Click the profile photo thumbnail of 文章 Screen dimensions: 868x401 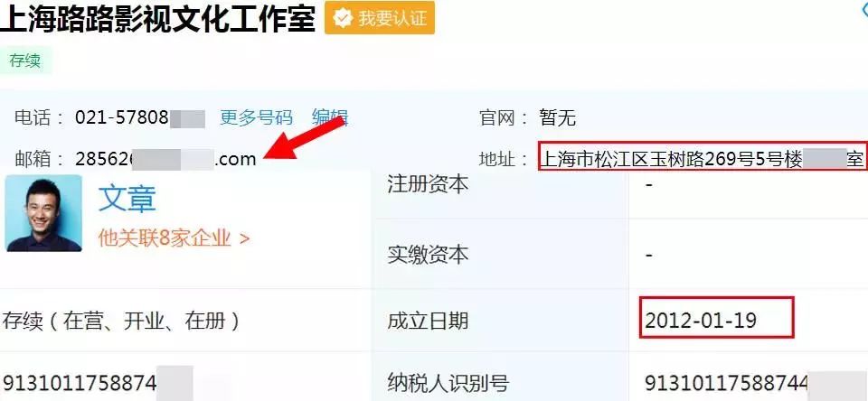pyautogui.click(x=43, y=213)
